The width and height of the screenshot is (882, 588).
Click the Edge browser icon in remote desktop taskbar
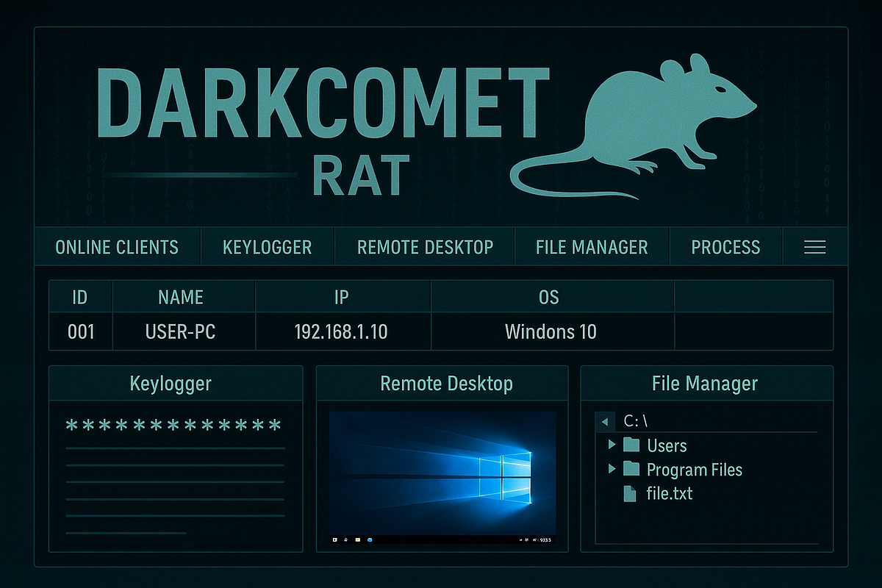coord(370,539)
